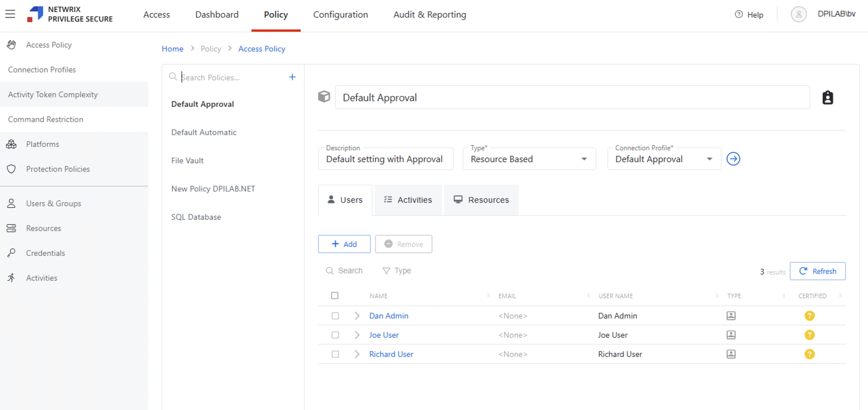Open the Help menu

tap(748, 14)
